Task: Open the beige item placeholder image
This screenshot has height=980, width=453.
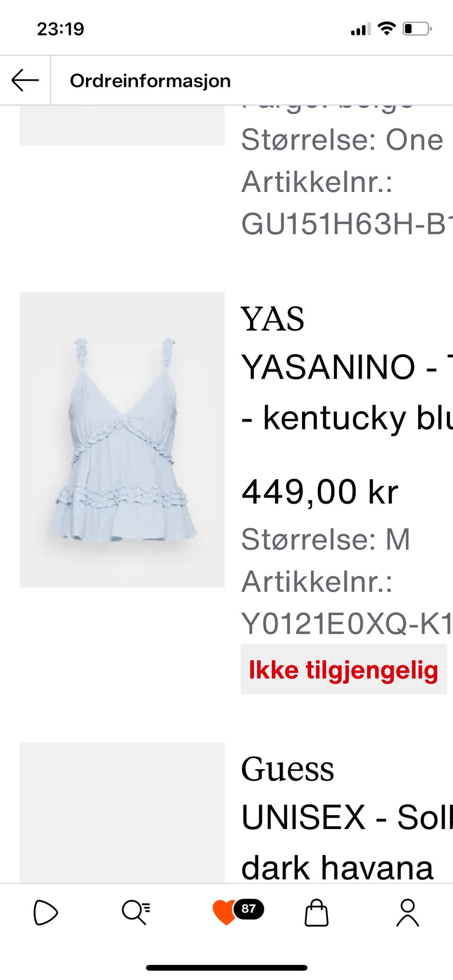Action: tap(122, 125)
